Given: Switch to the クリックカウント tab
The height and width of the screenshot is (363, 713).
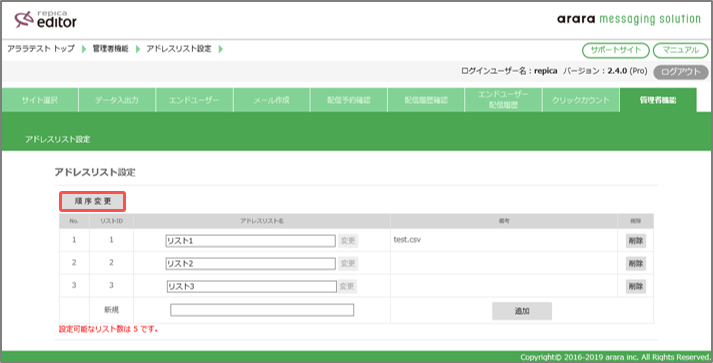Looking at the screenshot, I should click(581, 100).
